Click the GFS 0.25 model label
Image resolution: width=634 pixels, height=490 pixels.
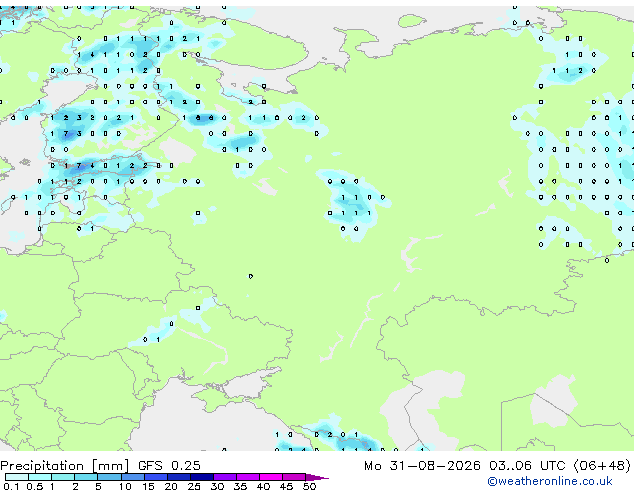(169, 466)
